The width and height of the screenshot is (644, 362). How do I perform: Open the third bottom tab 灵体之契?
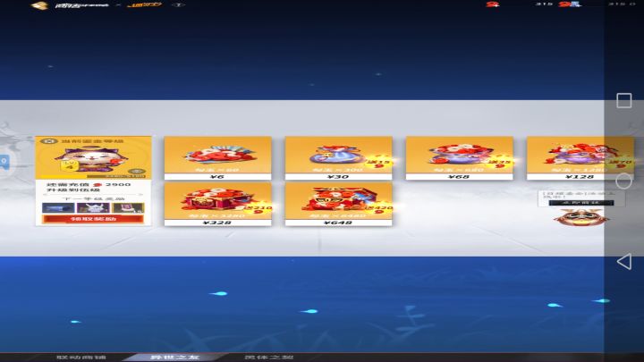(269, 357)
